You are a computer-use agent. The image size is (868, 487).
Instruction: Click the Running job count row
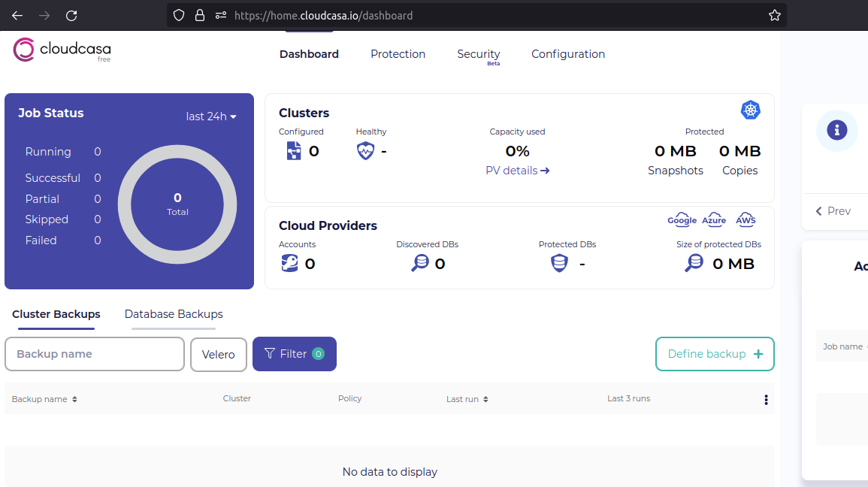pyautogui.click(x=63, y=152)
